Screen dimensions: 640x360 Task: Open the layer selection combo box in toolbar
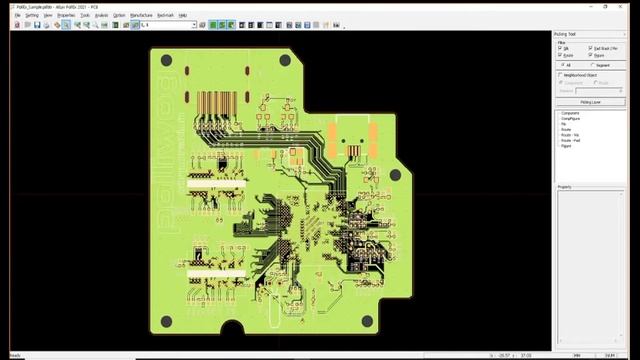(169, 25)
